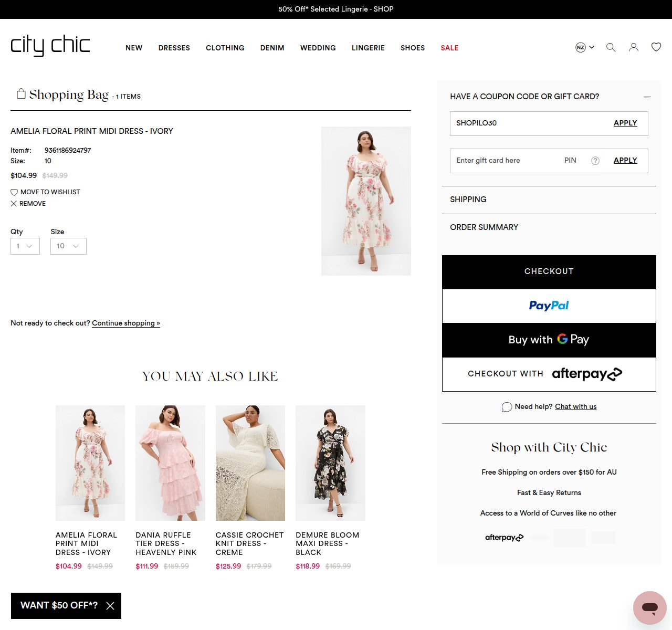Open Dania Ruffle Tier Dress image
The width and height of the screenshot is (672, 630).
[x=170, y=463]
